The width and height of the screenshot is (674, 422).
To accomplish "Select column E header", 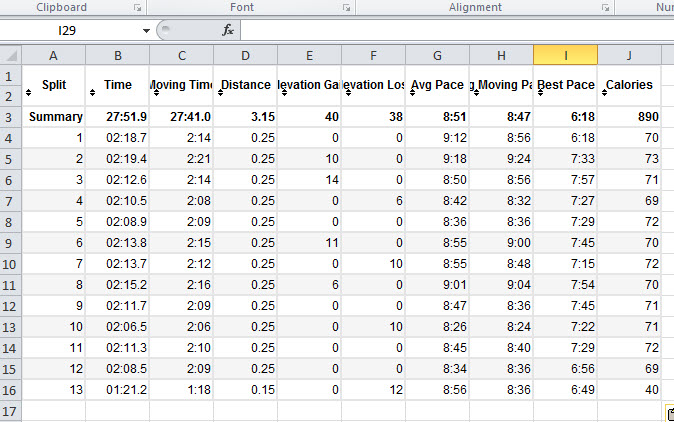I will tap(309, 55).
